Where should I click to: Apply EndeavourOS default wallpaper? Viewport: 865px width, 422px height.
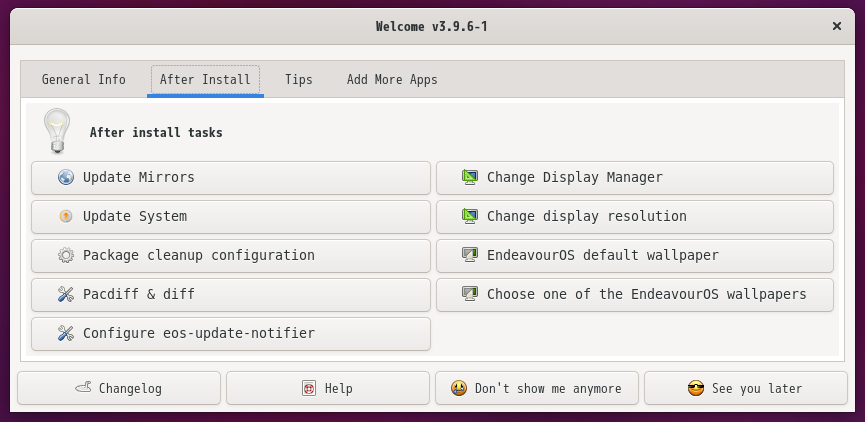click(x=635, y=255)
